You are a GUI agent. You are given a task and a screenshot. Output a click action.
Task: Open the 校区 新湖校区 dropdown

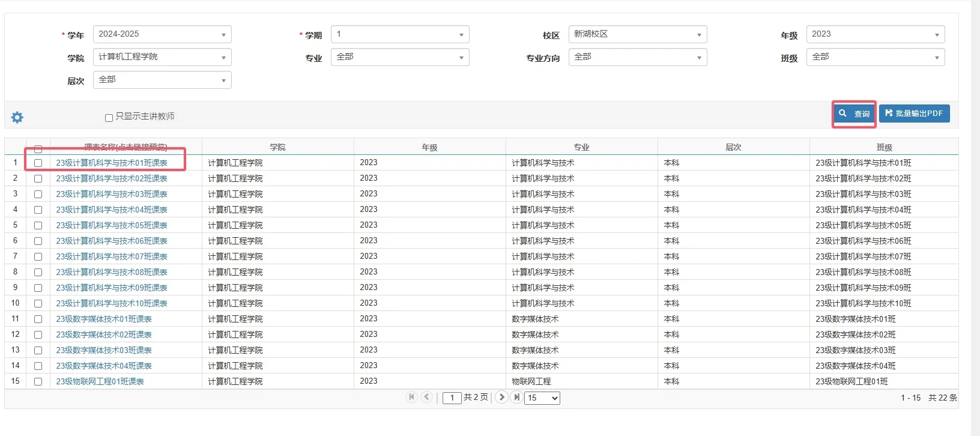click(638, 34)
